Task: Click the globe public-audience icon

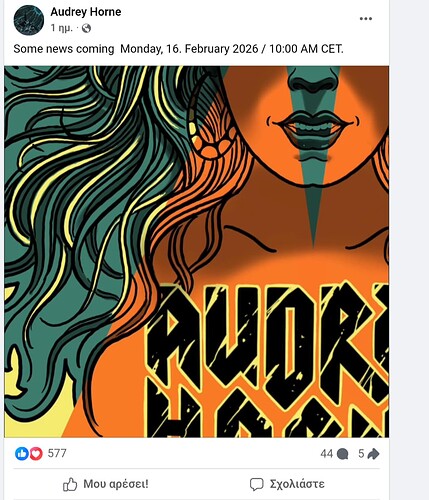Action: click(x=86, y=28)
